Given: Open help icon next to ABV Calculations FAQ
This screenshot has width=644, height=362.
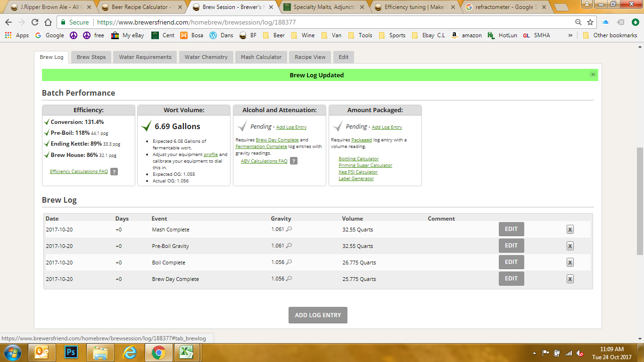Looking at the screenshot, I should pyautogui.click(x=294, y=161).
